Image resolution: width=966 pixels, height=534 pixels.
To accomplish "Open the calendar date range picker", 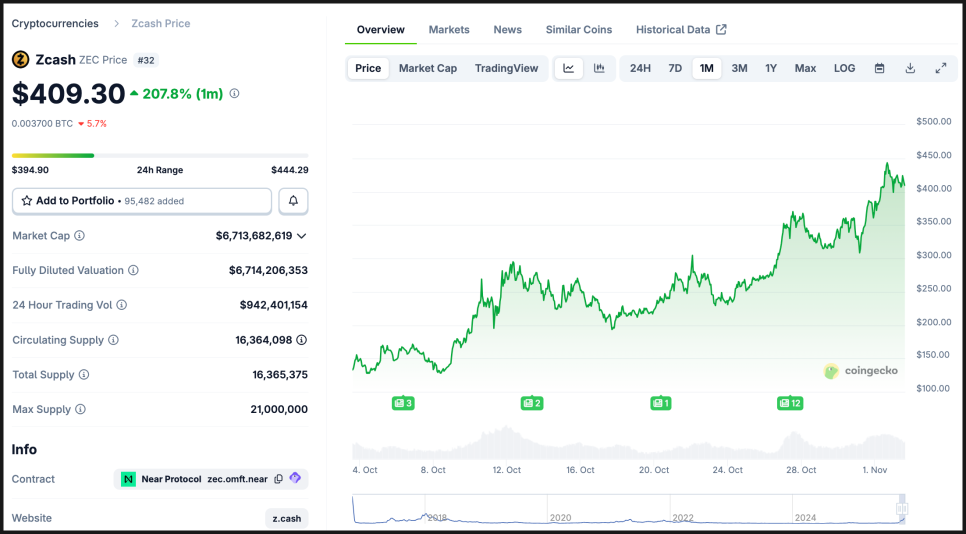I will click(x=880, y=68).
